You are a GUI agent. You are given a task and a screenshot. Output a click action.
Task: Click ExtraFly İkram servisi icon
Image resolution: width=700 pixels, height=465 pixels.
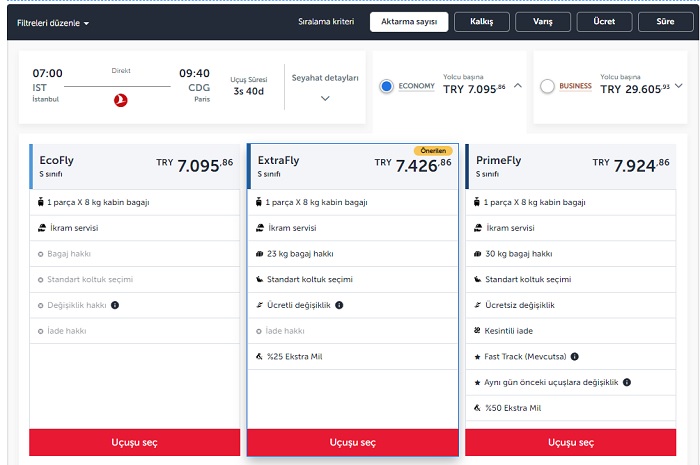tap(260, 228)
